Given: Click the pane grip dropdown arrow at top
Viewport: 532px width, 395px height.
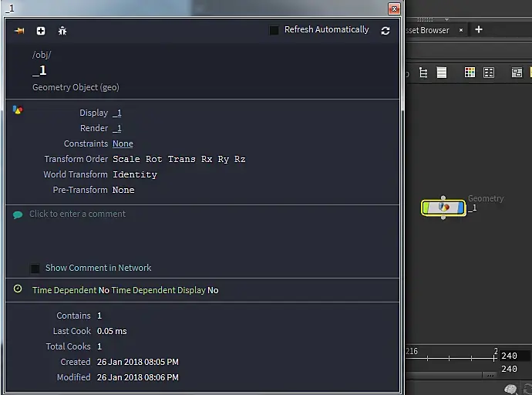Looking at the screenshot, I should click(x=446, y=20).
